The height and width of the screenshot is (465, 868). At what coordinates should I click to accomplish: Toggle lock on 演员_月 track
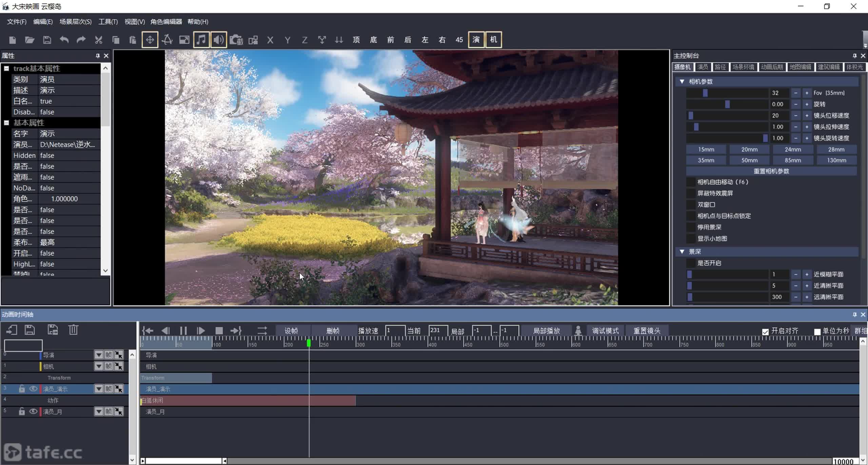click(x=22, y=411)
